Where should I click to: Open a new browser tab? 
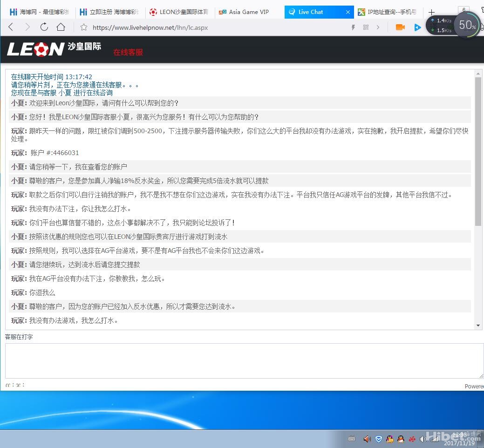[x=431, y=12]
